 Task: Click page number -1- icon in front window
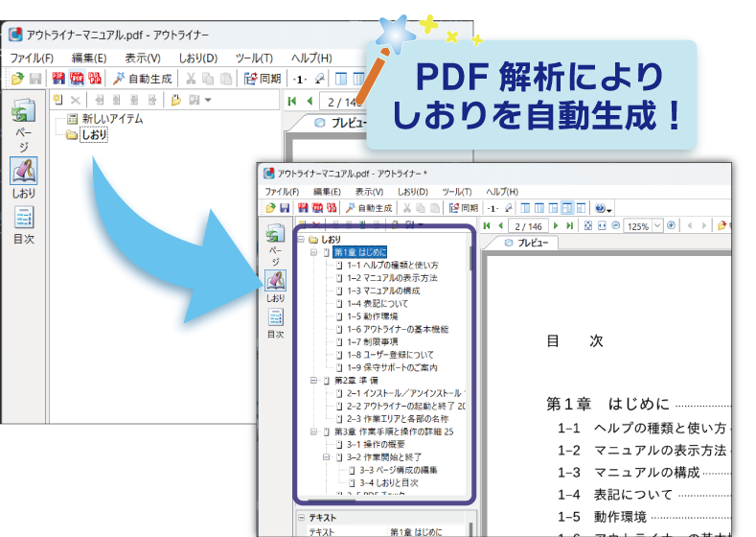(x=492, y=208)
